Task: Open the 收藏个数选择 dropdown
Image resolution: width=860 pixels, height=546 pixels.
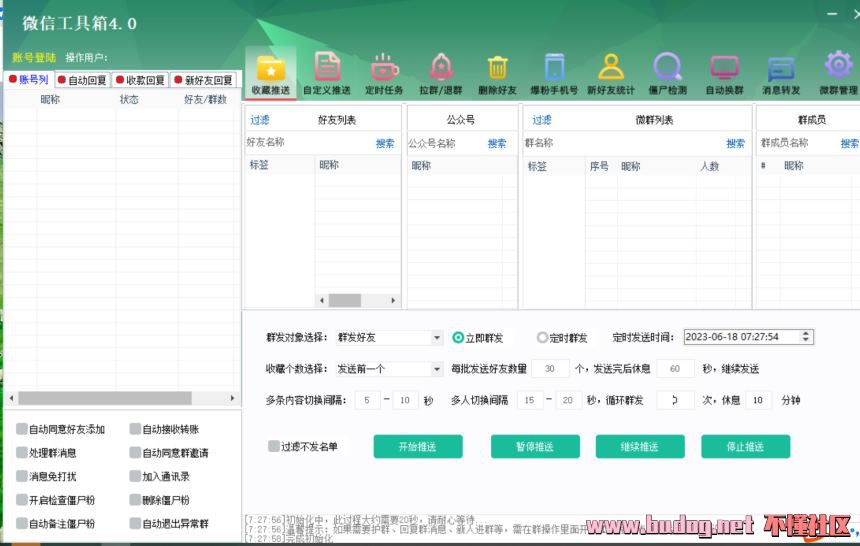Action: point(437,369)
